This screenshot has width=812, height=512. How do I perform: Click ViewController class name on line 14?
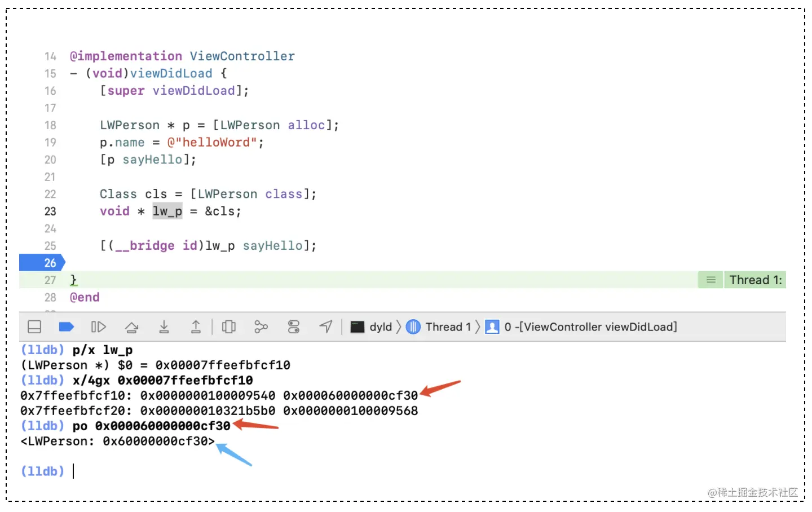242,56
